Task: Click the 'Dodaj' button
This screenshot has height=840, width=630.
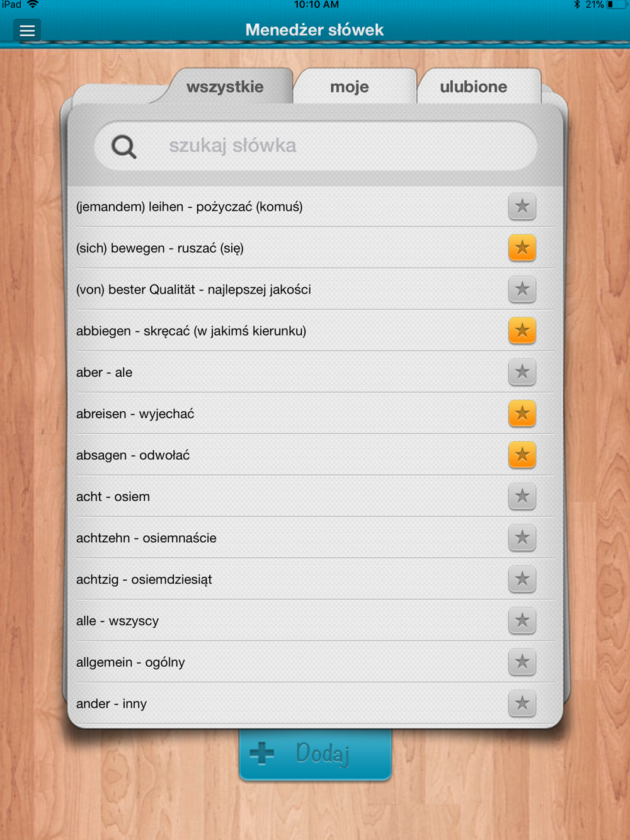Action: pyautogui.click(x=315, y=753)
